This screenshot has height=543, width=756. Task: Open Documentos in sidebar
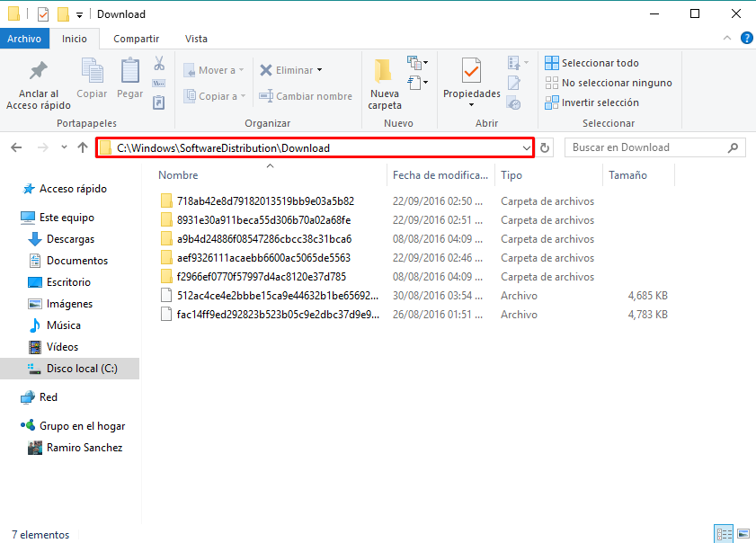(77, 261)
